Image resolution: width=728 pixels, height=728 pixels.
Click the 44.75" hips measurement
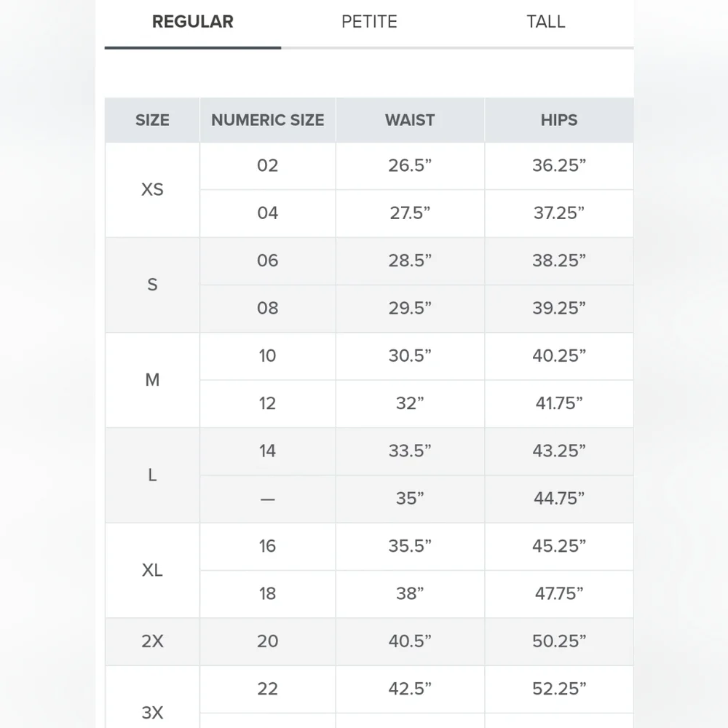[x=558, y=499]
